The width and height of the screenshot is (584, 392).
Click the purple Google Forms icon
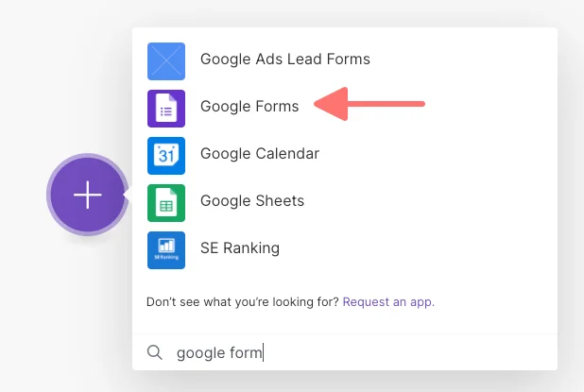tap(166, 109)
